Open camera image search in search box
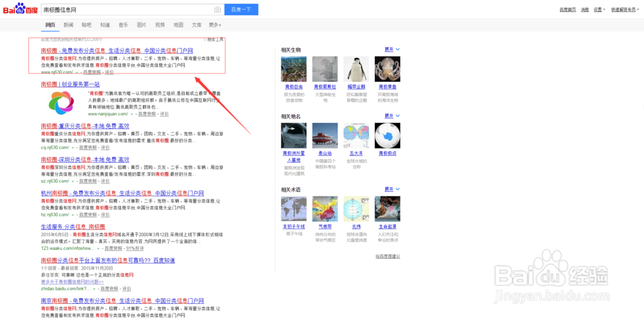Image resolution: width=644 pixels, height=318 pixels. pyautogui.click(x=217, y=10)
